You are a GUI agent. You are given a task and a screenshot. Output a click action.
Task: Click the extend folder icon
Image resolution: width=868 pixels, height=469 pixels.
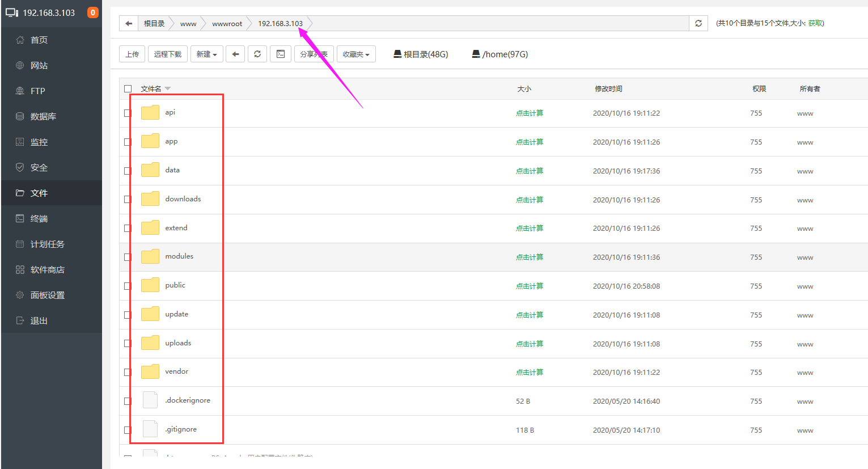pyautogui.click(x=150, y=228)
